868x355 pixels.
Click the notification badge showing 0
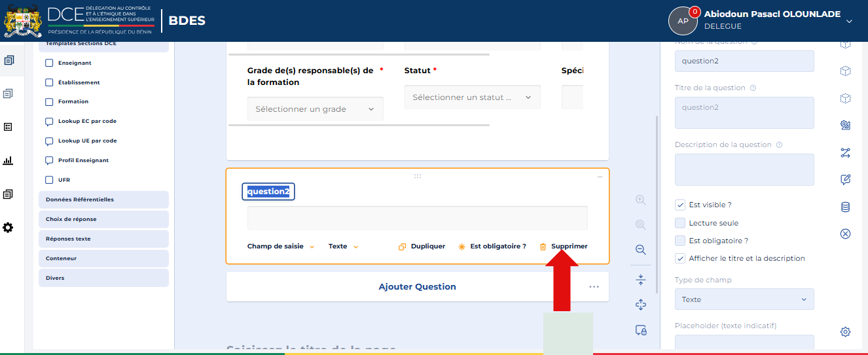click(x=695, y=12)
